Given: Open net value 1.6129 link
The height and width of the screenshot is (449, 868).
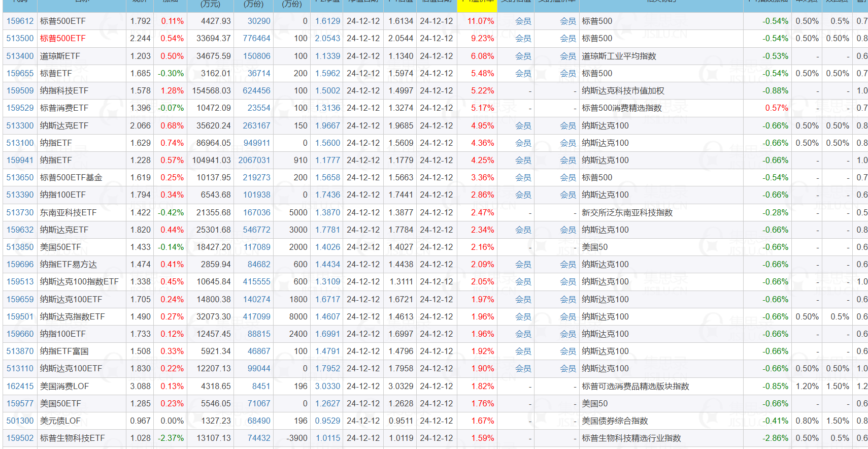Looking at the screenshot, I should [x=328, y=21].
